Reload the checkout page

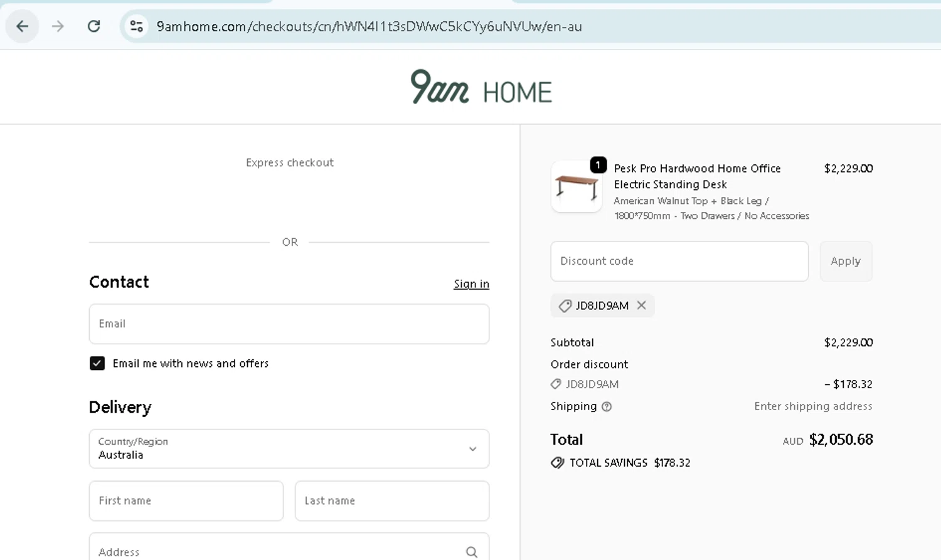tap(94, 26)
